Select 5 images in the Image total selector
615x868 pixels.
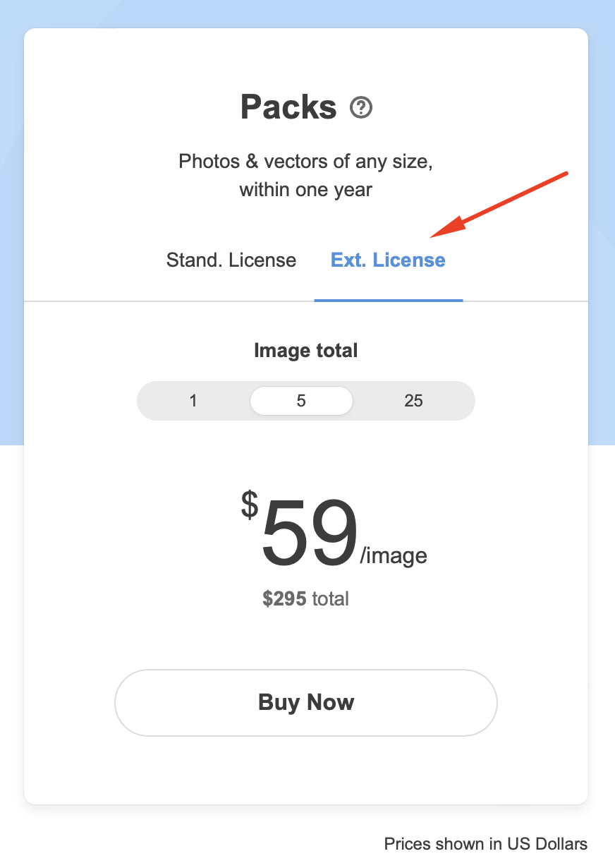(301, 400)
